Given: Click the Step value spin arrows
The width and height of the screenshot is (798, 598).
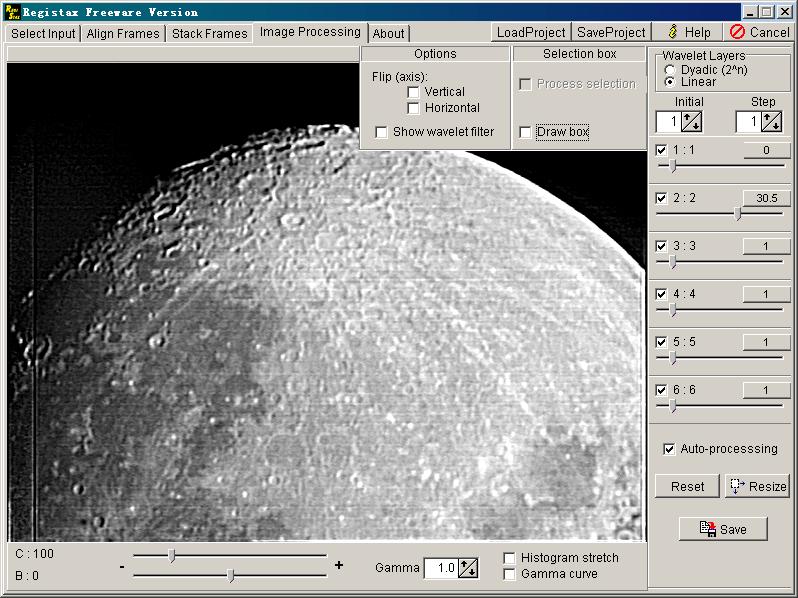Looking at the screenshot, I should [772, 122].
